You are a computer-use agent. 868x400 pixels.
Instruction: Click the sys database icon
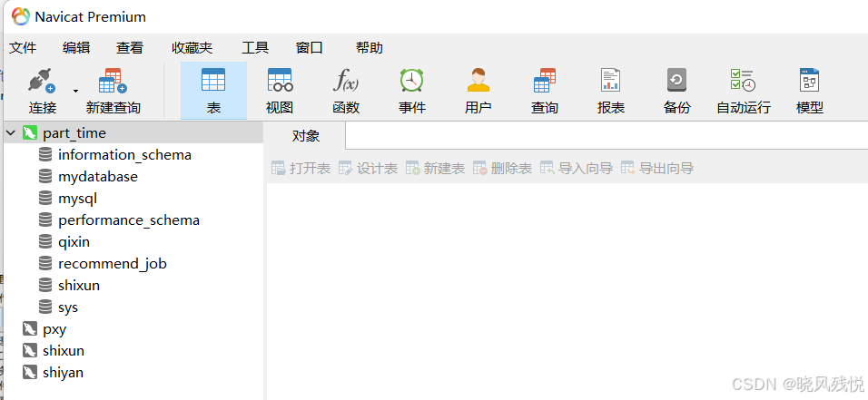(45, 307)
